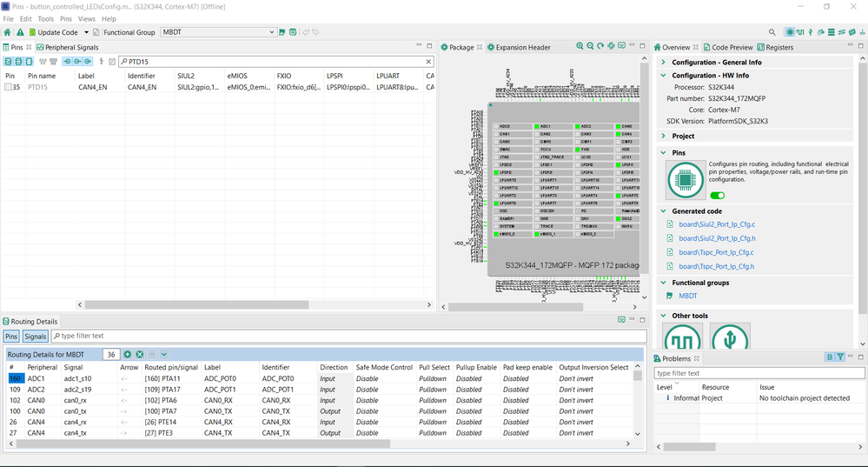Clear the PTD15 search filter
The height and width of the screenshot is (467, 868).
point(428,62)
